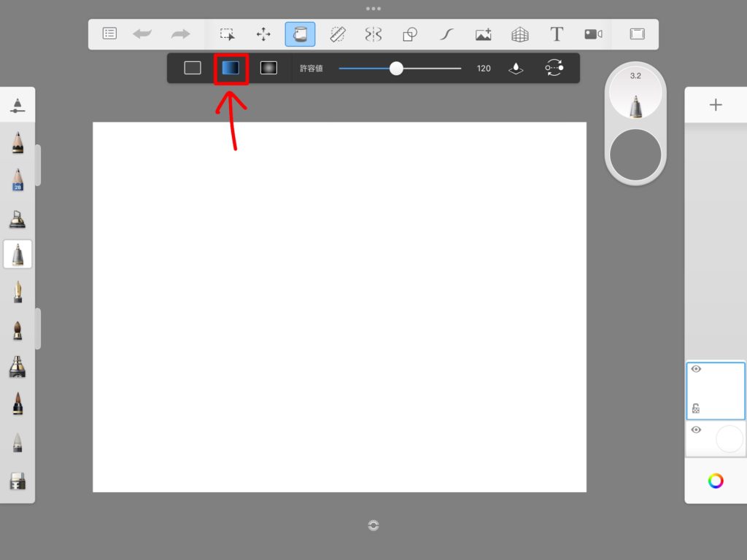Toggle transparency lock on the top layer
The image size is (747, 560).
point(695,408)
